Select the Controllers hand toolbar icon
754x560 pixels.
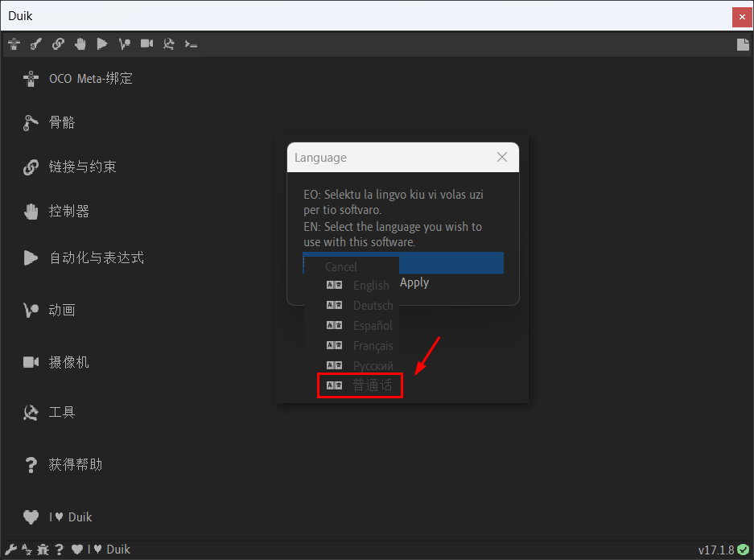80,44
